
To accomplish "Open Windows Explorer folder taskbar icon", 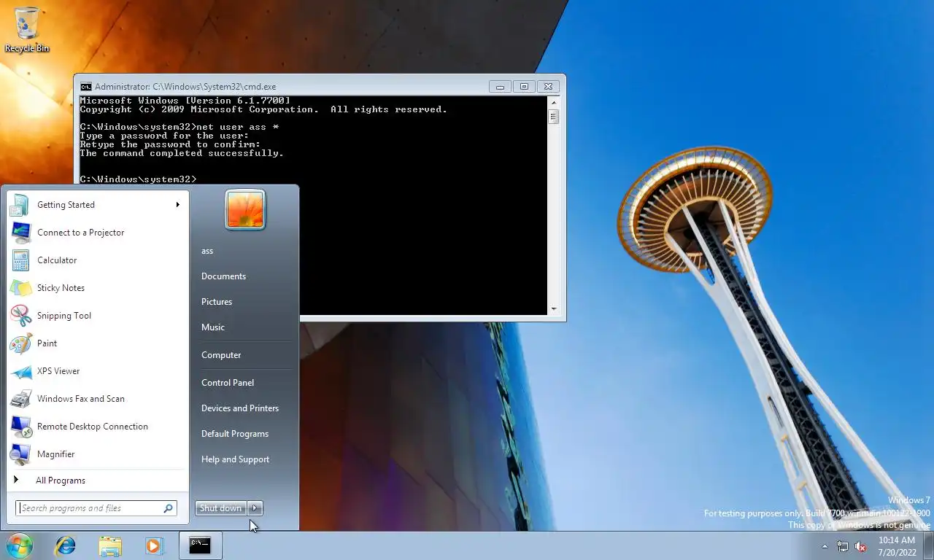I will coord(110,545).
